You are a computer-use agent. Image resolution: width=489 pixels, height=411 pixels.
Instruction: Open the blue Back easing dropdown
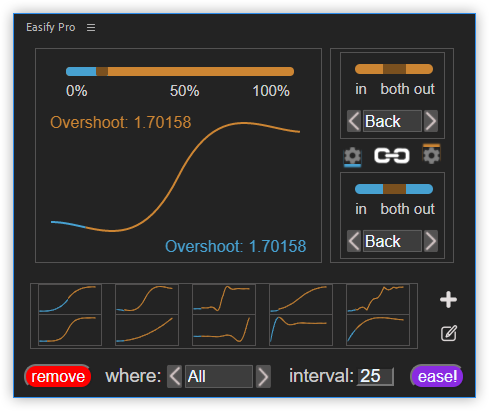pyautogui.click(x=392, y=241)
